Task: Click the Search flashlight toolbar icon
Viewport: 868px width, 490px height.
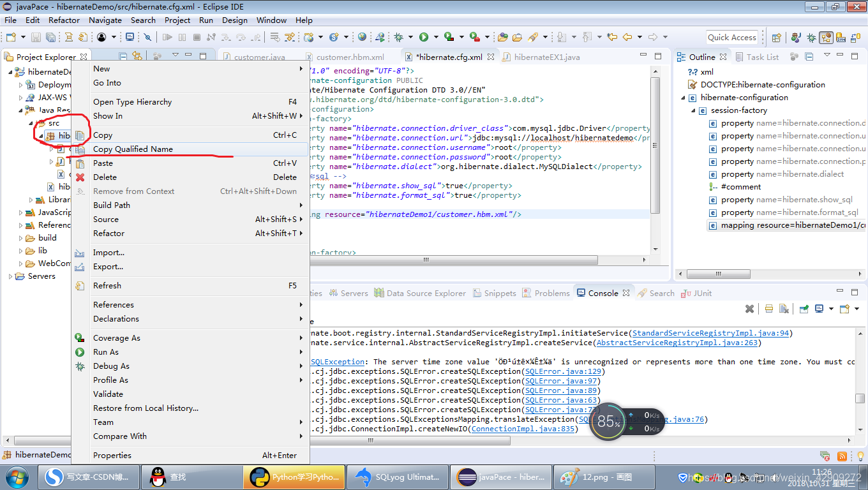Action: coord(533,37)
